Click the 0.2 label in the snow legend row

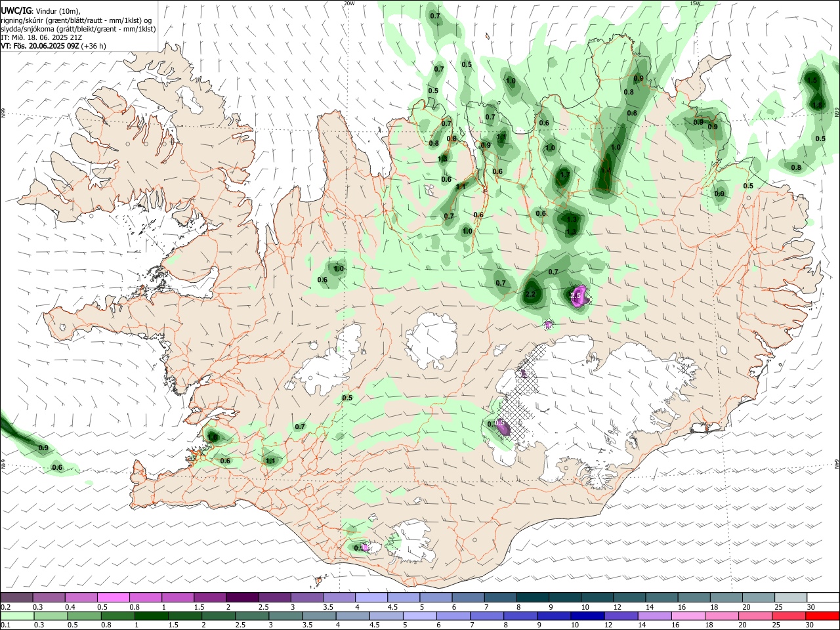pyautogui.click(x=5, y=607)
